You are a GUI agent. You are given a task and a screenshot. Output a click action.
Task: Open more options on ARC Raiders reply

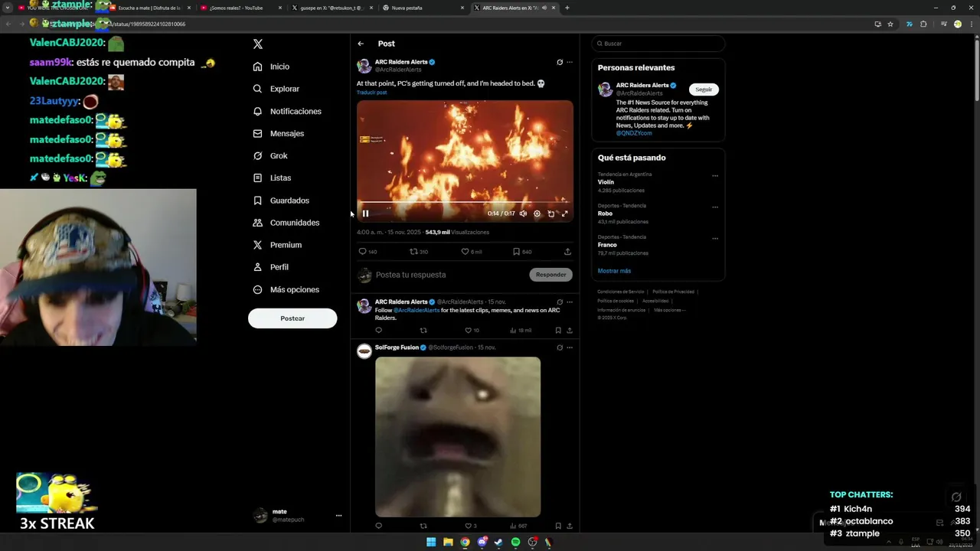(569, 302)
